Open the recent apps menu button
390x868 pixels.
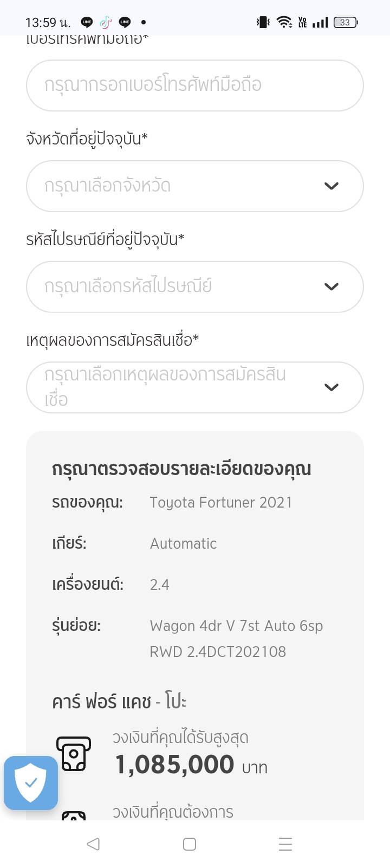click(285, 844)
